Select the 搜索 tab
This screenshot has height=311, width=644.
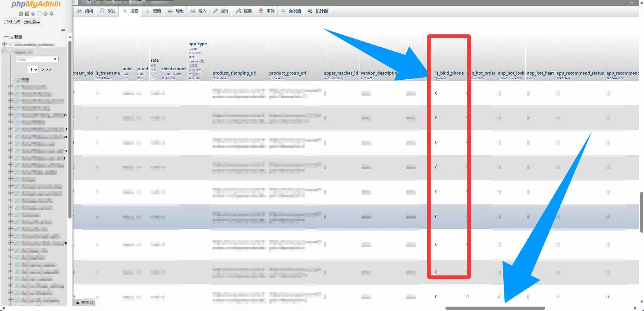click(x=130, y=11)
